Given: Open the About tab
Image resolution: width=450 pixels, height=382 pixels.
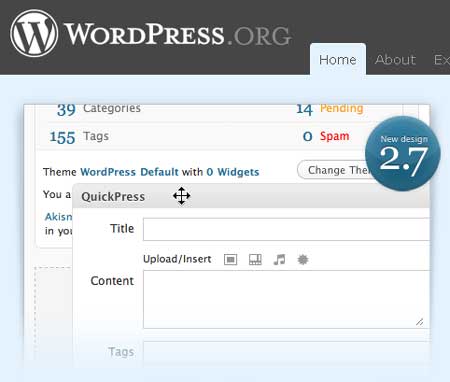Looking at the screenshot, I should coord(395,60).
